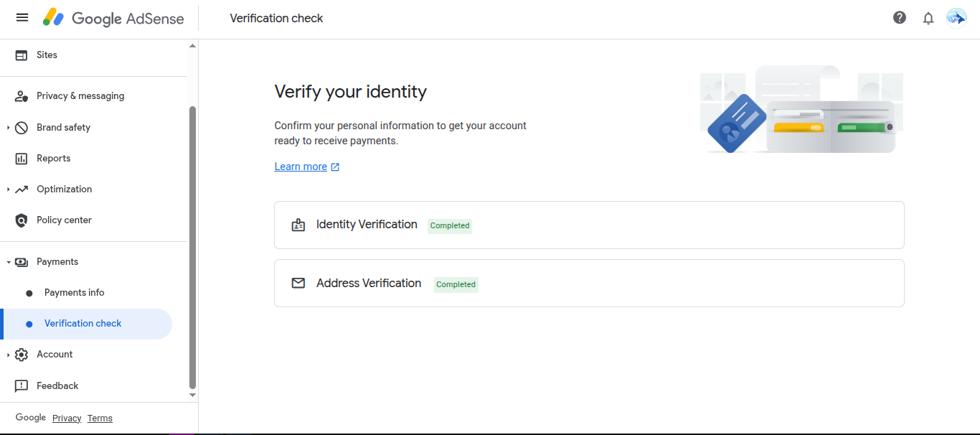
Task: Click the sidebar scroll down arrow
Action: coord(192,395)
